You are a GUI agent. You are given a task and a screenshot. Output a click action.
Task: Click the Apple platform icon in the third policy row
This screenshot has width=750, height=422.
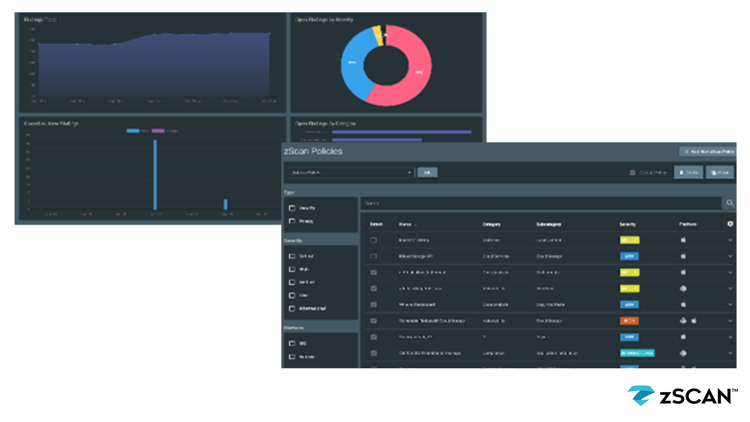pyautogui.click(x=683, y=272)
